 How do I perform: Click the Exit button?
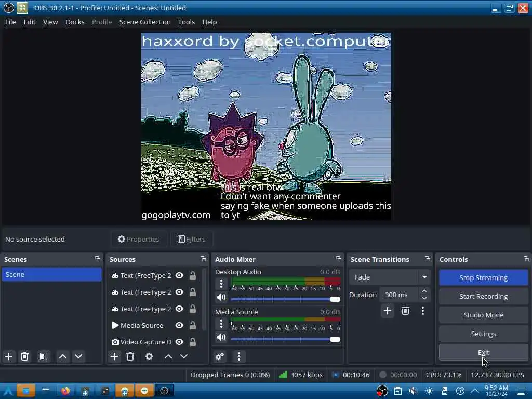point(484,353)
